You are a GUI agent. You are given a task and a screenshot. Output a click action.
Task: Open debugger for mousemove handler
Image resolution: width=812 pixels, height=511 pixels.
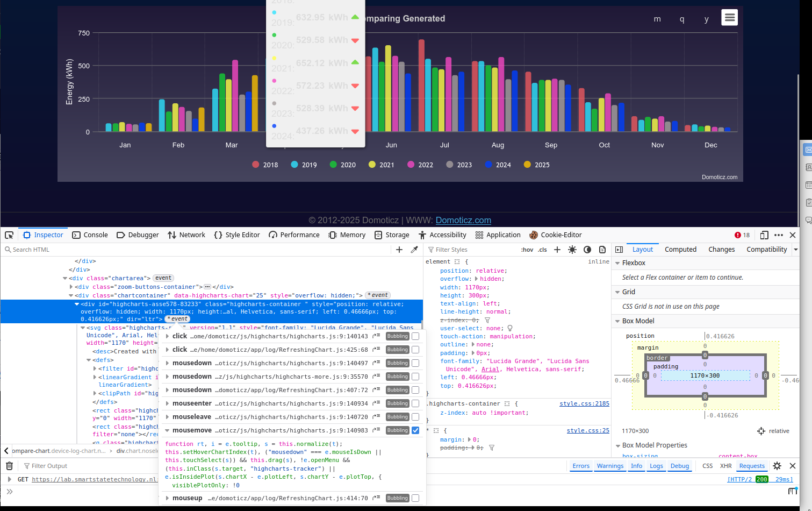click(x=376, y=430)
